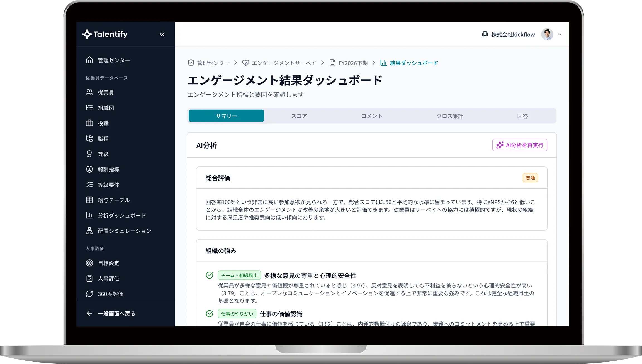The image size is (642, 364).
Task: Click the 組織の強み heading
Action: (221, 251)
